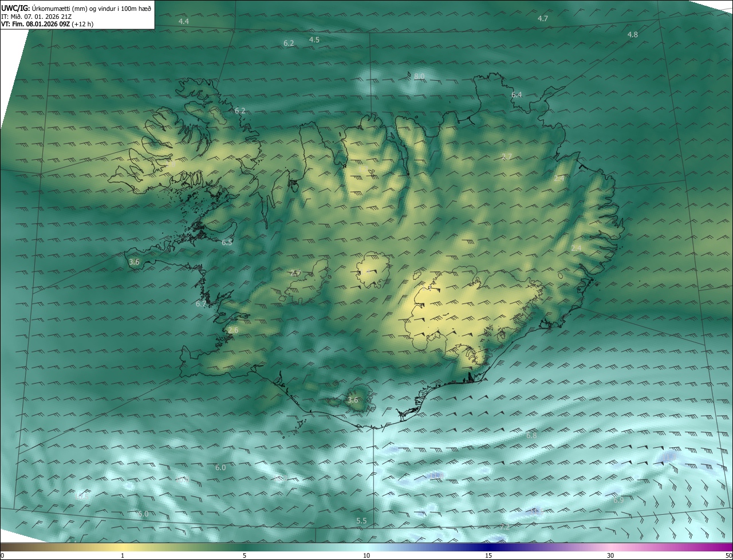The width and height of the screenshot is (733, 560).
Task: Click the 8.0 value label north of Iceland
Action: tap(419, 76)
